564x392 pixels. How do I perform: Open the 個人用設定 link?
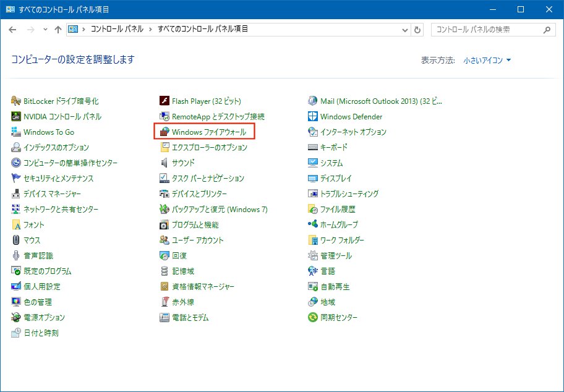click(x=42, y=287)
